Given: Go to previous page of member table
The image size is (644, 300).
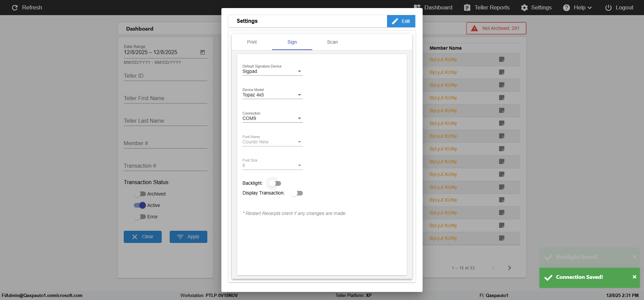Looking at the screenshot, I should [493, 268].
